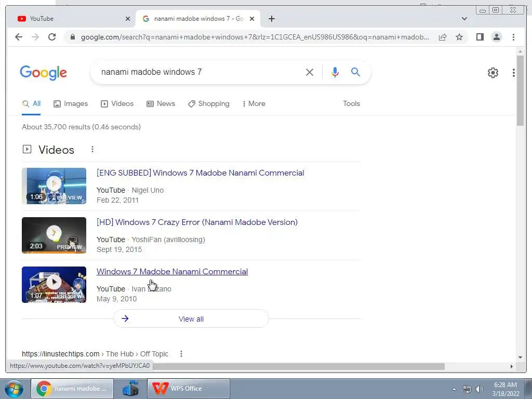Click the horizontal scroll right arrow
The height and width of the screenshot is (399, 532).
point(512,366)
